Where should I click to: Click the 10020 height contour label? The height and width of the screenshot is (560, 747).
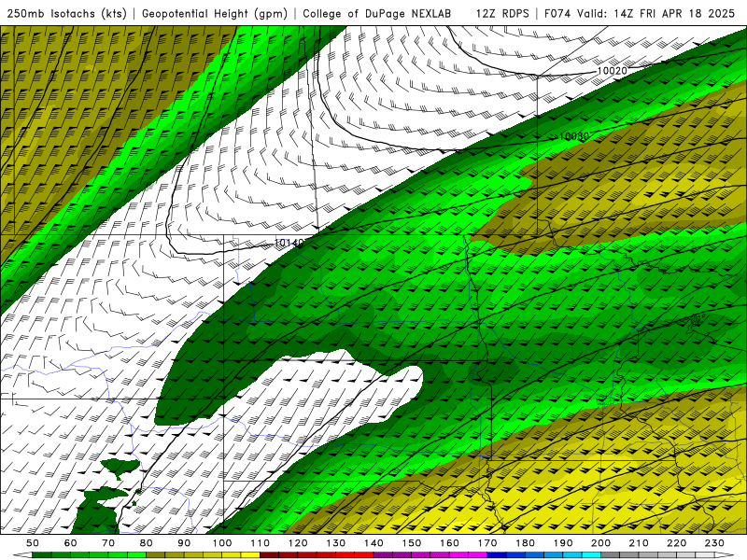coord(612,71)
